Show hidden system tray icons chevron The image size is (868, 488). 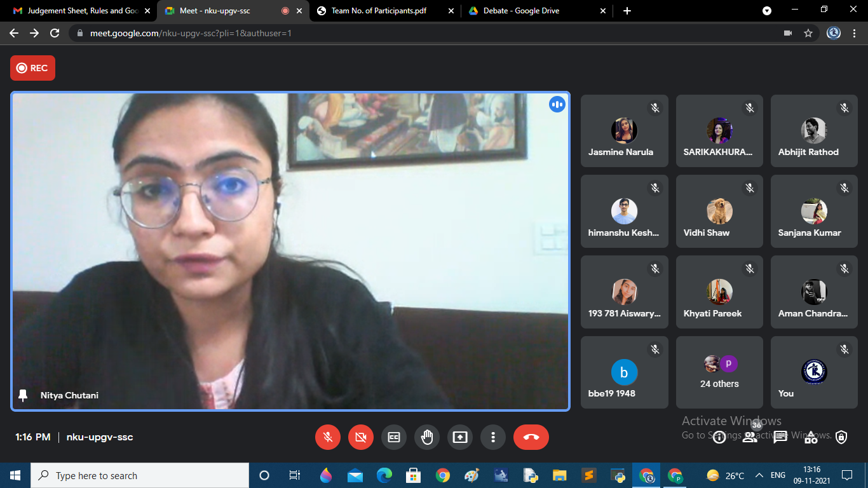pyautogui.click(x=759, y=475)
